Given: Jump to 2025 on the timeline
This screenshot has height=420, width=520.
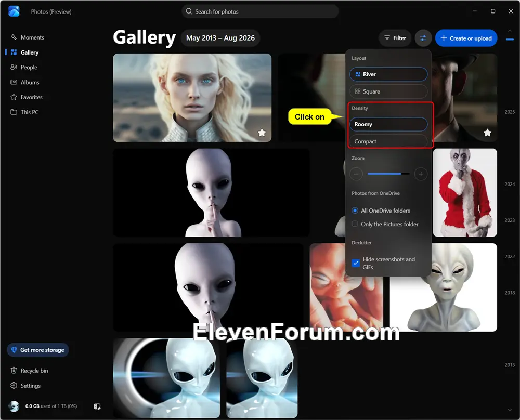Looking at the screenshot, I should (x=510, y=112).
